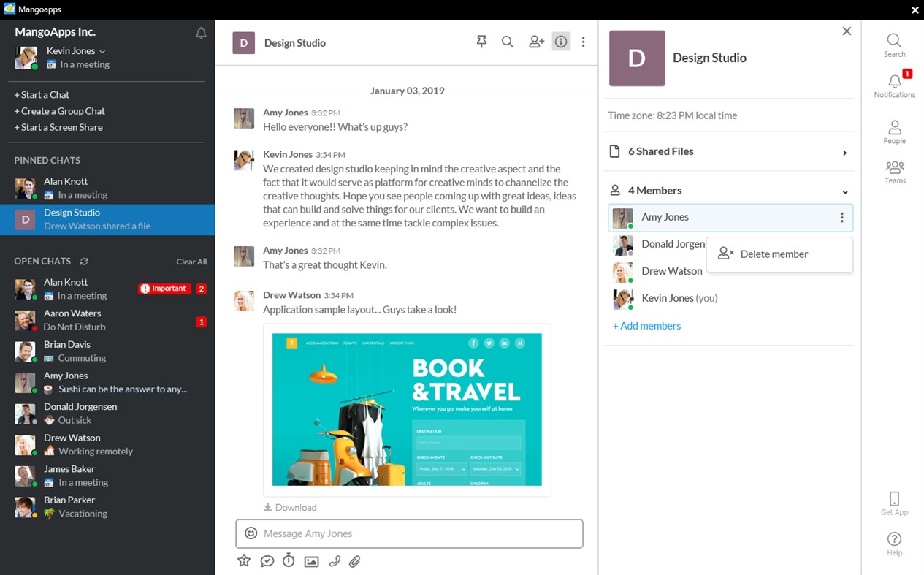The image size is (924, 575).
Task: Click Add members link
Action: click(646, 326)
